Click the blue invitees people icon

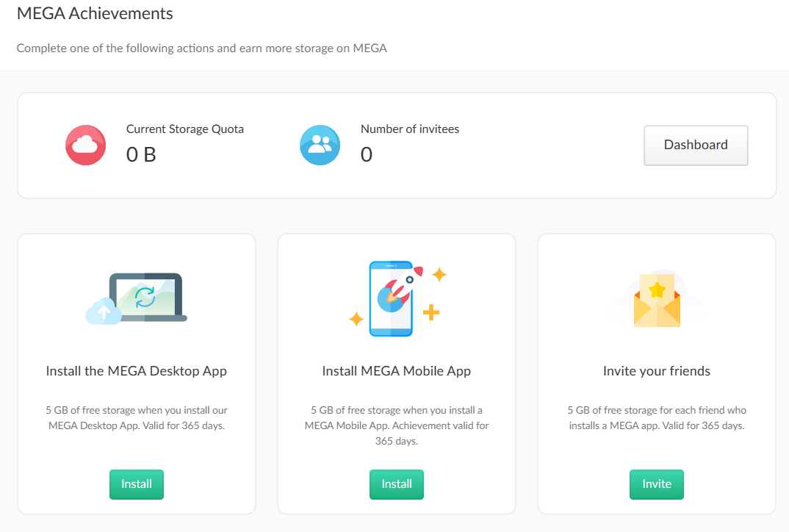(x=320, y=145)
